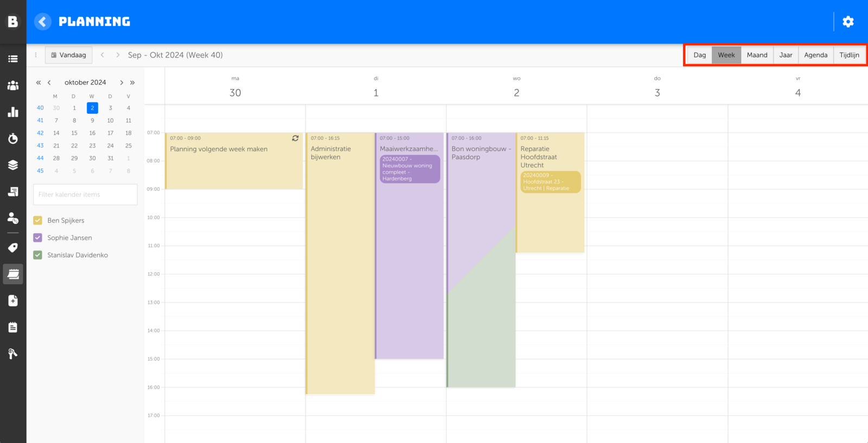Open the stacked layers icon in sidebar

[x=13, y=165]
